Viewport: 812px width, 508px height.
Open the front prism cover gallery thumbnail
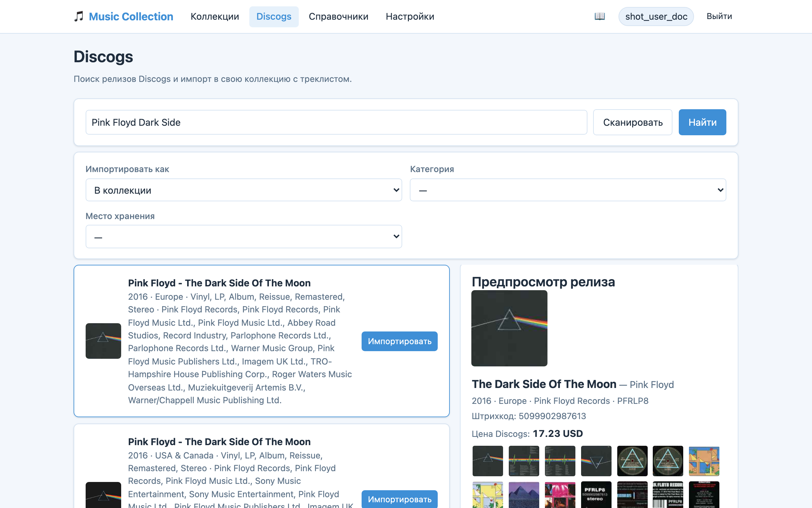(488, 461)
